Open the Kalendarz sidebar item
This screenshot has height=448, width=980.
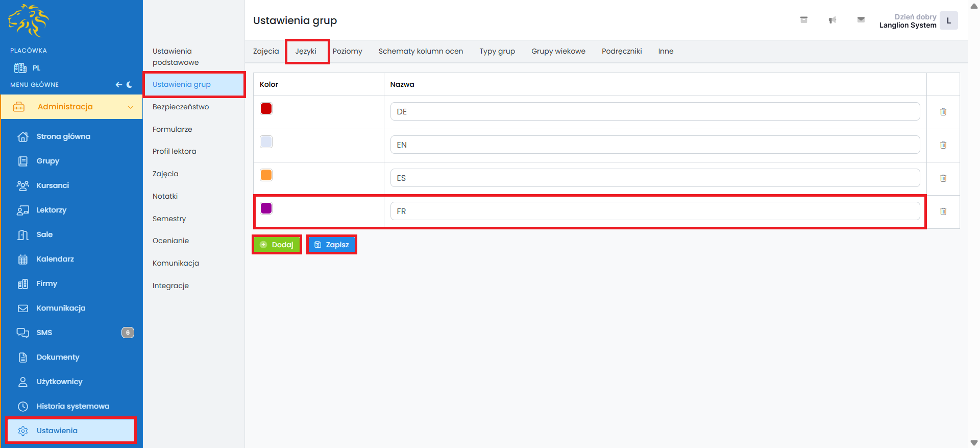[x=55, y=259]
